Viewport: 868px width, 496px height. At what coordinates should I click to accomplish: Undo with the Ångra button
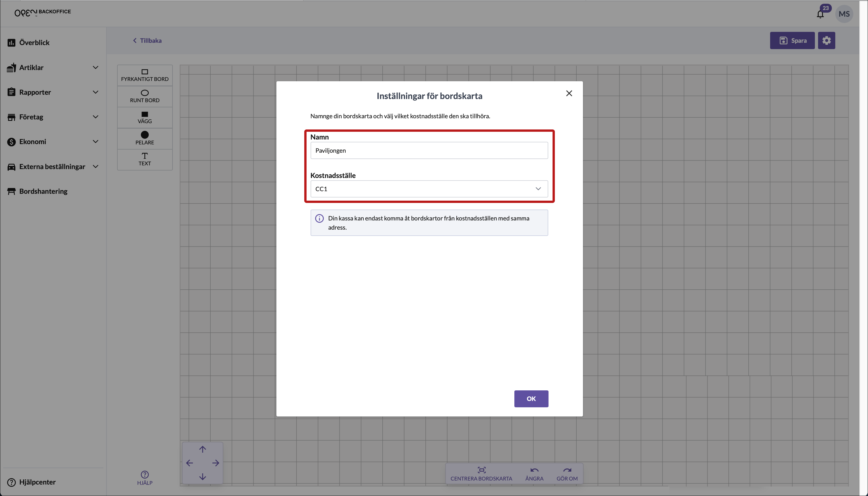[534, 474]
